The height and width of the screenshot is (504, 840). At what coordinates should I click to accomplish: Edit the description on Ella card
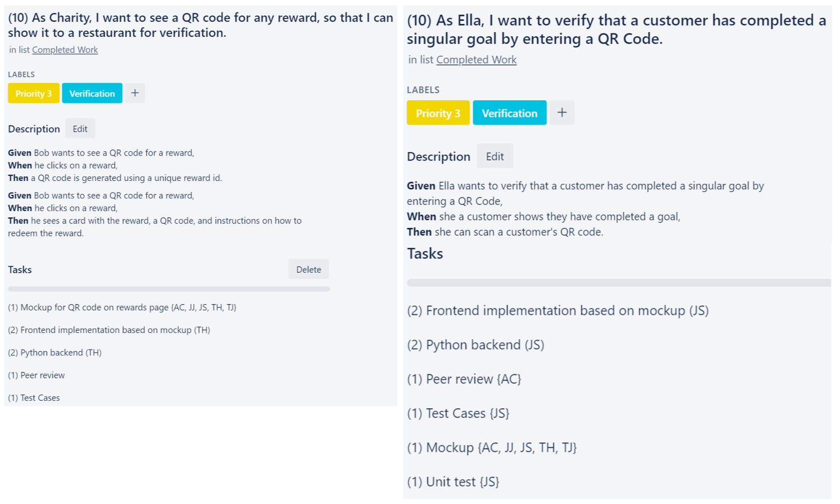tap(495, 156)
